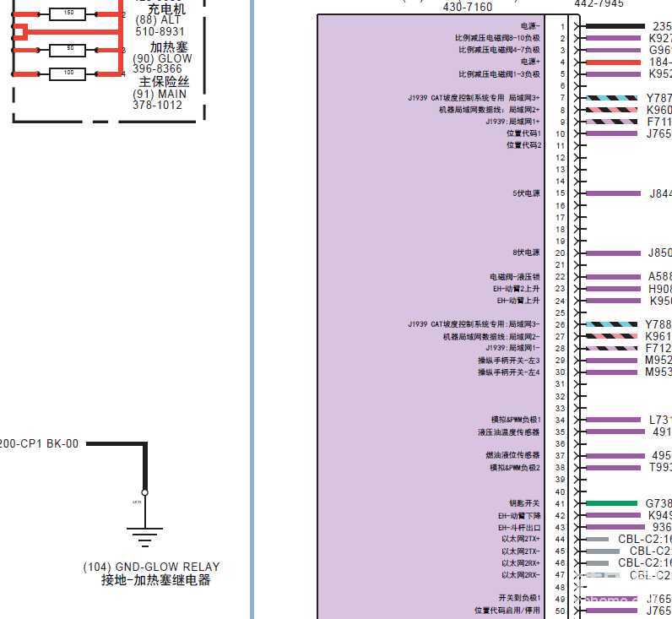Click '机器局域网数据线: 局域网2+' label
Screen dimensions: 672x619
490,110
